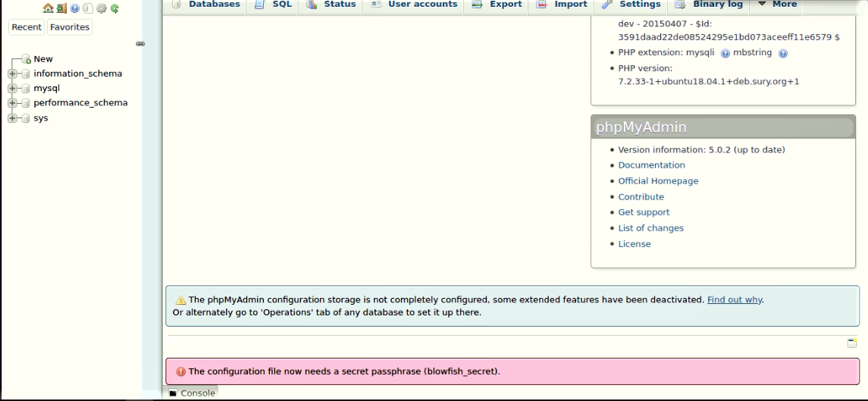The width and height of the screenshot is (868, 401).
Task: Open the Console bar label
Action: click(x=198, y=393)
